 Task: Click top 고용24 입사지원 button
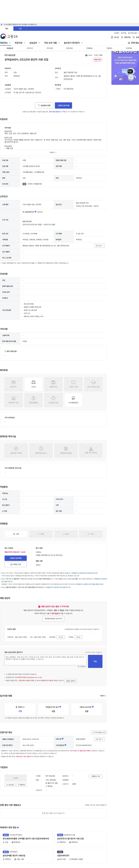63,105
